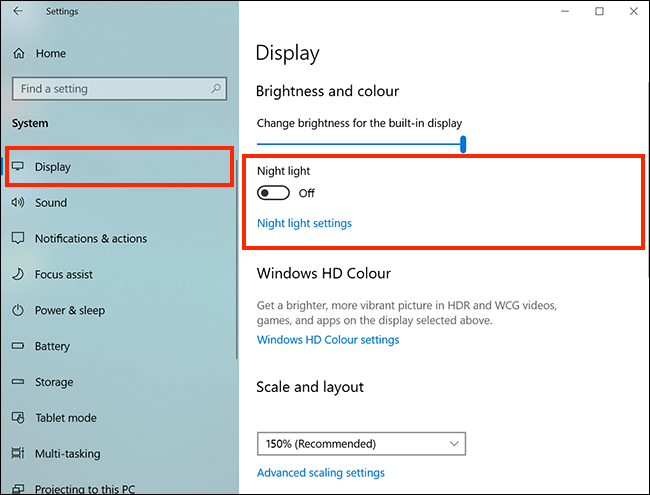The width and height of the screenshot is (650, 495).
Task: Open Advanced scaling settings link
Action: [321, 473]
